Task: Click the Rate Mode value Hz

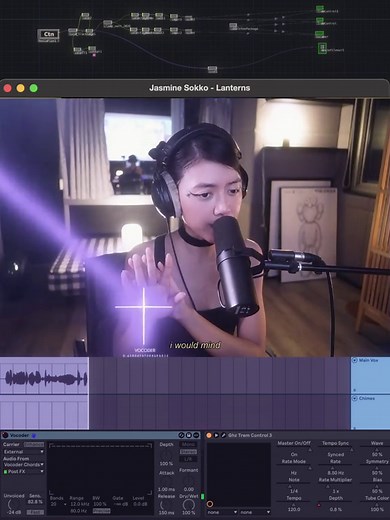Action: 294,473
